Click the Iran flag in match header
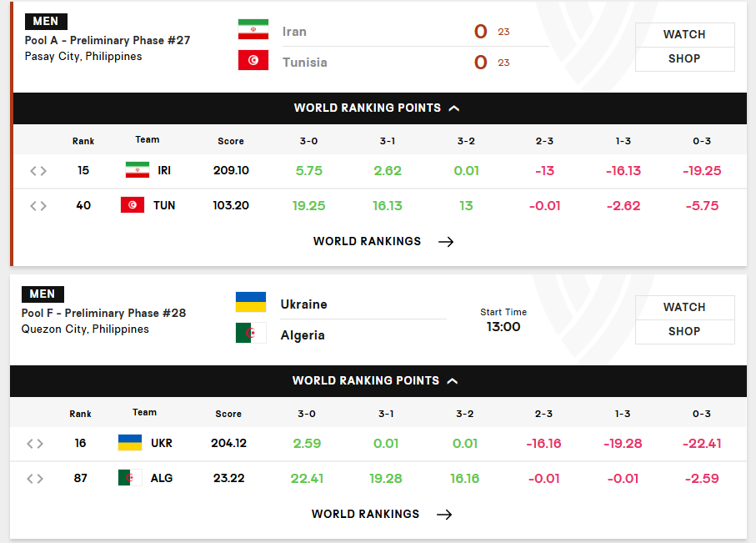 pyautogui.click(x=253, y=29)
